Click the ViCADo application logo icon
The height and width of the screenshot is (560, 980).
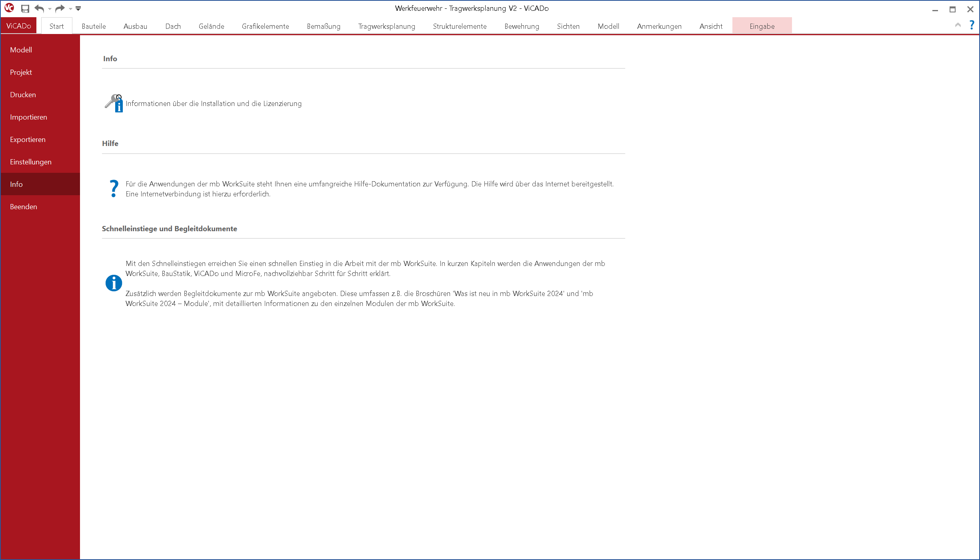coord(9,8)
